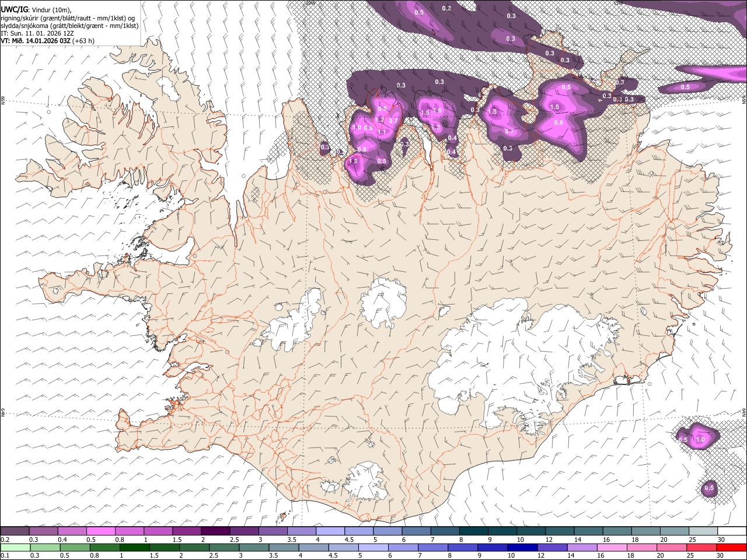Click the 'slydda/snjókoma (grátt/bleikt/grænt - mm/1klst)' line
The image size is (747, 560).
pyautogui.click(x=69, y=26)
